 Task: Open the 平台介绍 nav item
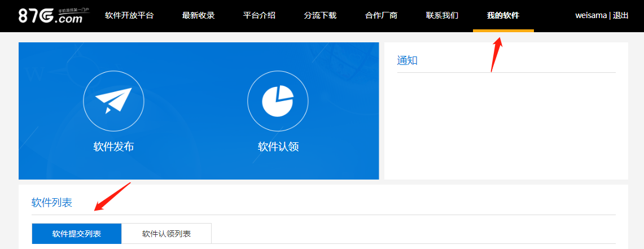(259, 16)
